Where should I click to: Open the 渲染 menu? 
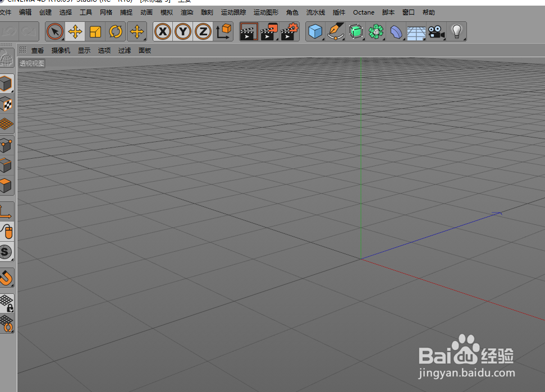[x=187, y=12]
